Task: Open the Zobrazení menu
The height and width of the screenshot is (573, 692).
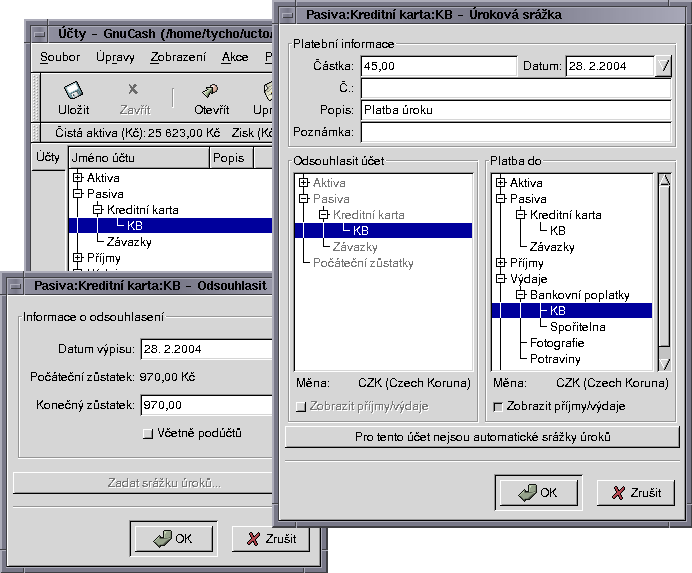Action: (178, 57)
